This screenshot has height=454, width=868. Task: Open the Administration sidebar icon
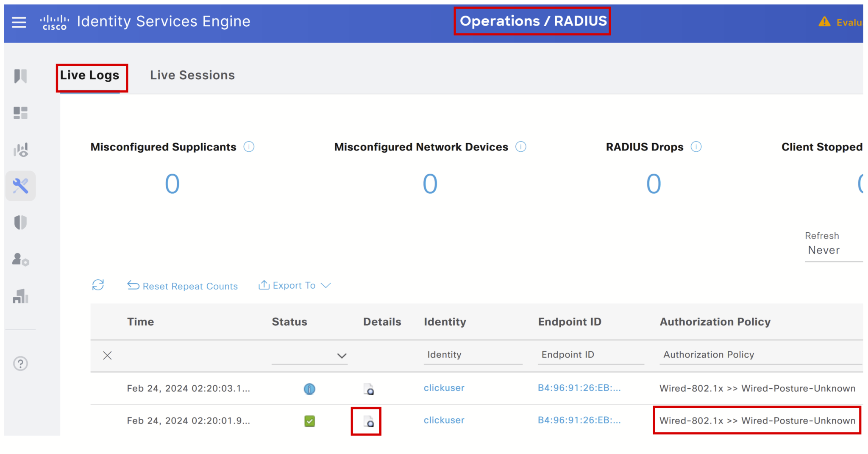click(20, 260)
